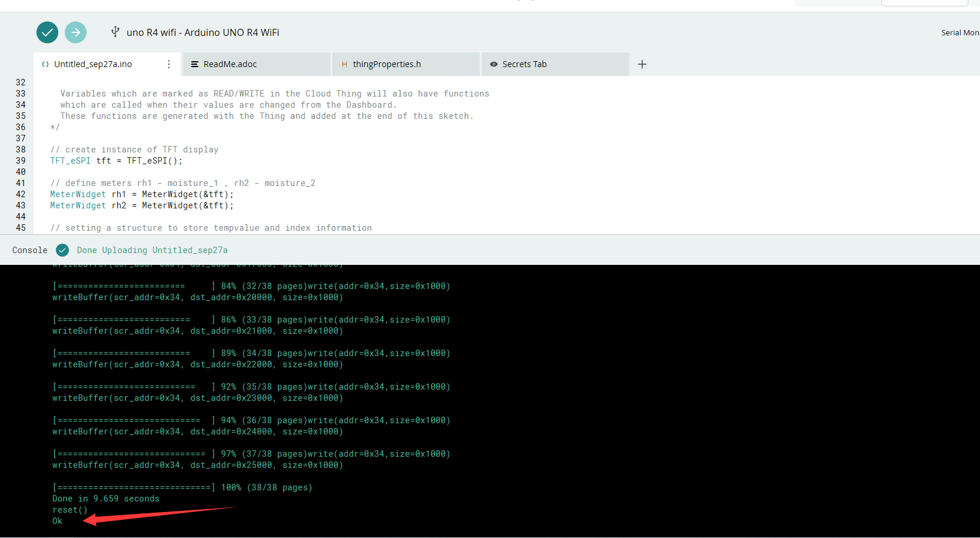Click console progress line '84% (32/38 pages)'
The image size is (980, 538).
[x=251, y=286]
